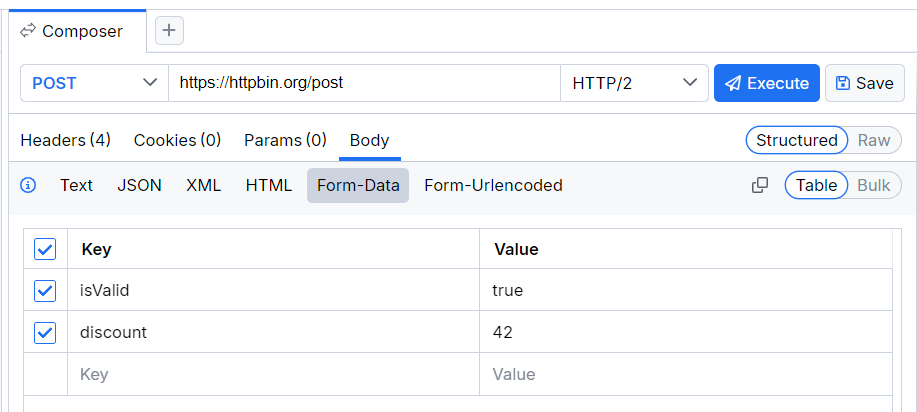Select Form-Urlencoded body type
This screenshot has width=917, height=412.
[x=493, y=185]
